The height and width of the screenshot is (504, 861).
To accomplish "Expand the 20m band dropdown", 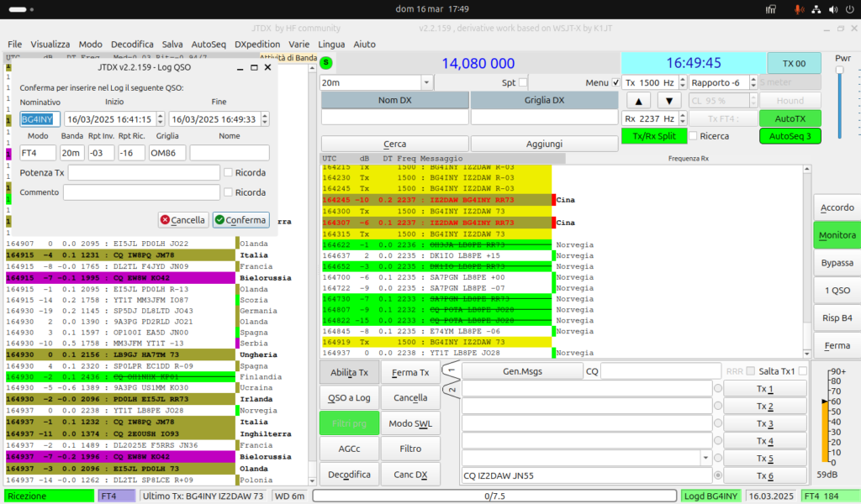I will (426, 82).
